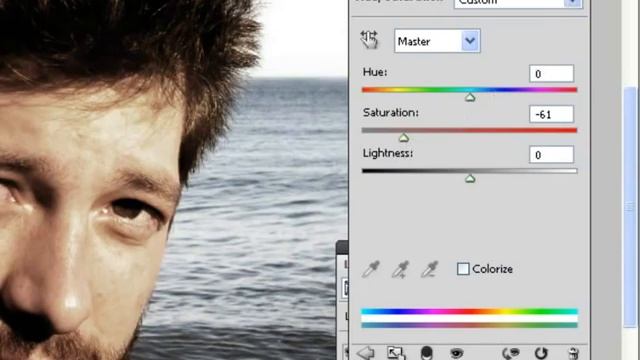Viewport: 640px width, 360px height.
Task: Select the on-image targeted adjustment hand tool
Action: pyautogui.click(x=369, y=40)
